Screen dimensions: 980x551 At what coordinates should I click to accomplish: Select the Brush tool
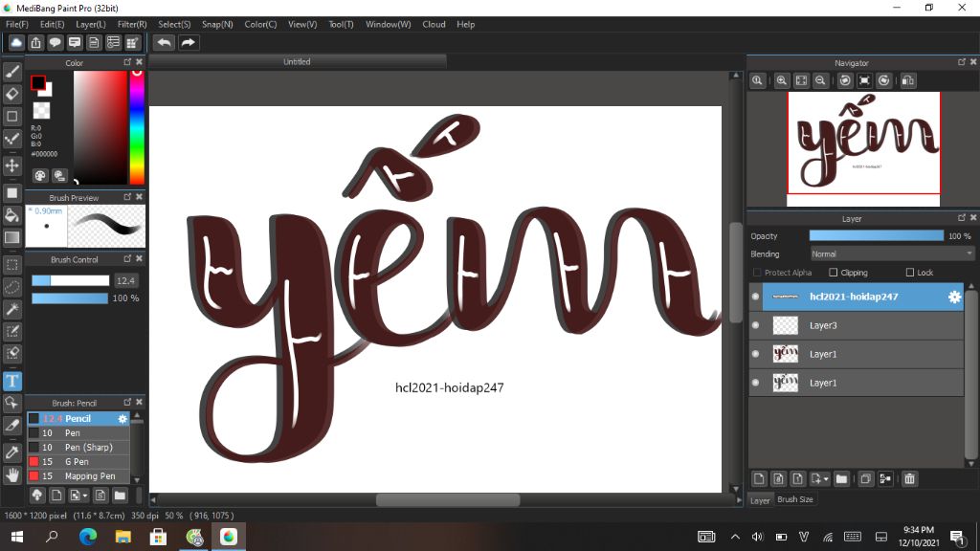tap(11, 72)
